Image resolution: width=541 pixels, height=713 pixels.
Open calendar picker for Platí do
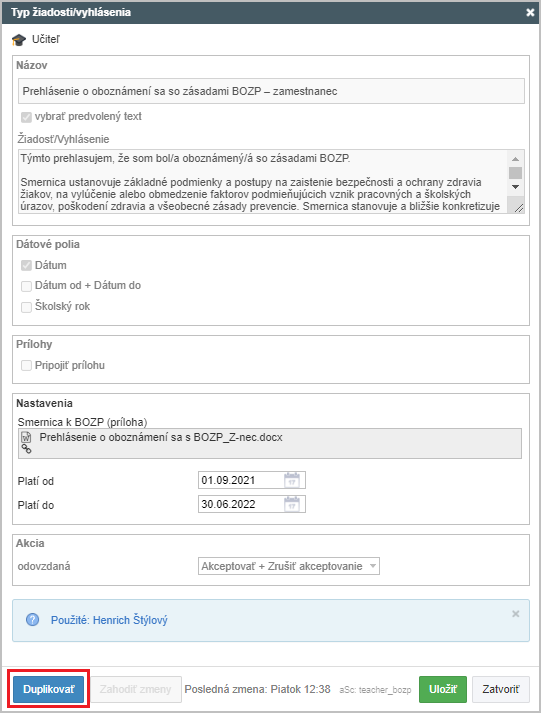[292, 504]
